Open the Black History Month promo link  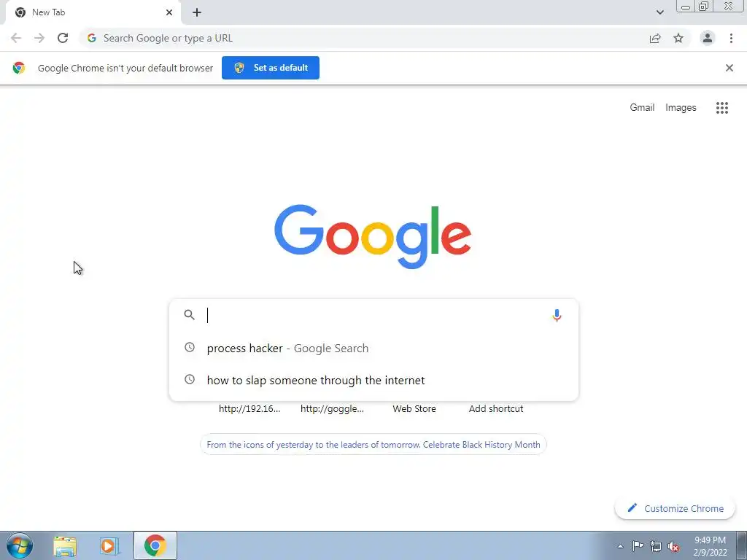[373, 444]
